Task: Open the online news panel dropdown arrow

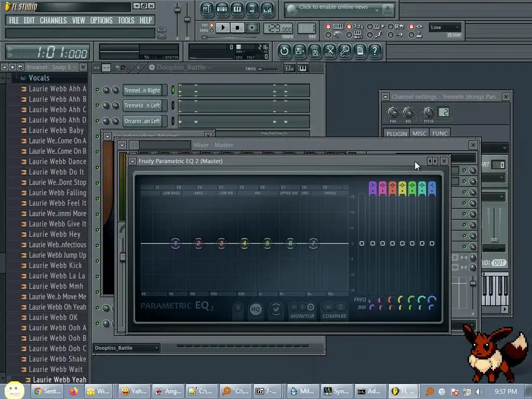Action: pyautogui.click(x=377, y=10)
